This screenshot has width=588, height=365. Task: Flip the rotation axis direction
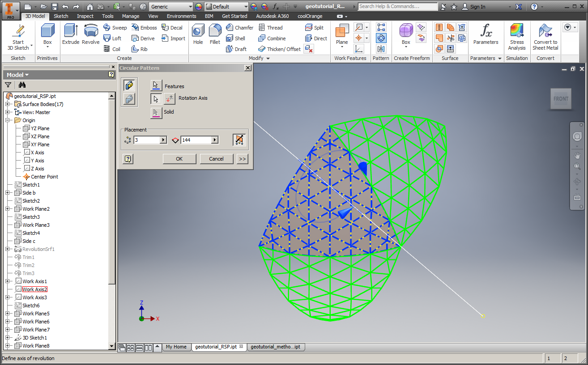[x=169, y=99]
